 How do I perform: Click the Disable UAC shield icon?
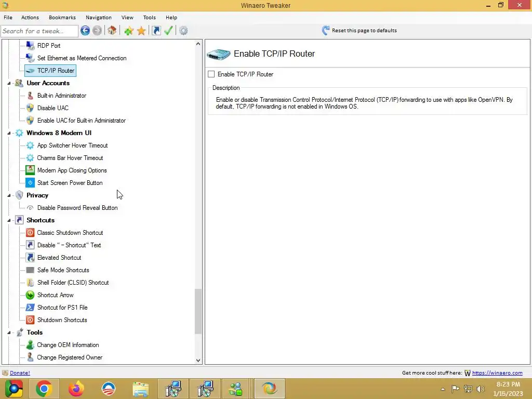click(30, 108)
